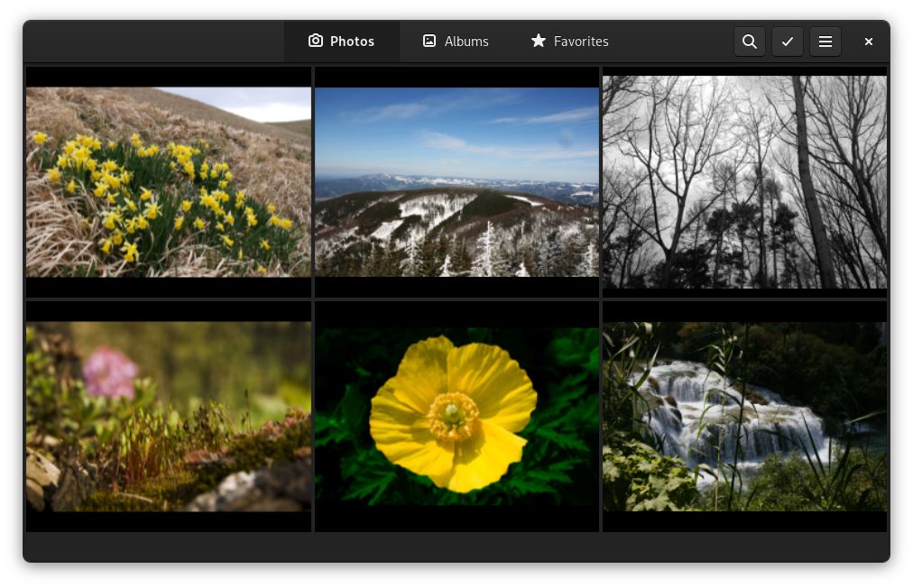The image size is (913, 588).
Task: Activate search using its toolbar icon
Action: (749, 41)
